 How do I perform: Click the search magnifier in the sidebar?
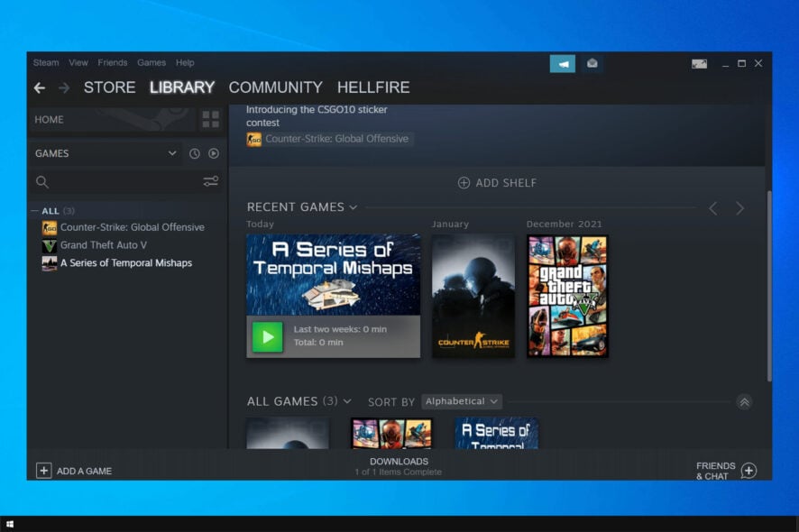coord(42,182)
